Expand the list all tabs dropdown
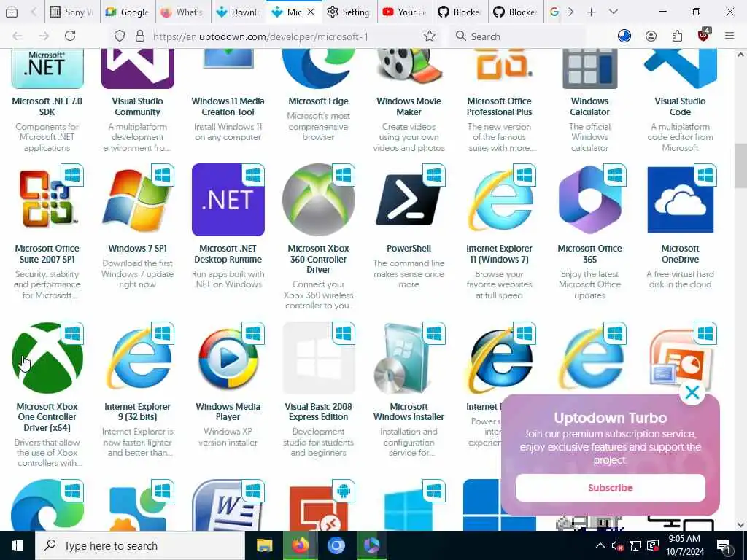This screenshot has width=747, height=560. tap(614, 12)
